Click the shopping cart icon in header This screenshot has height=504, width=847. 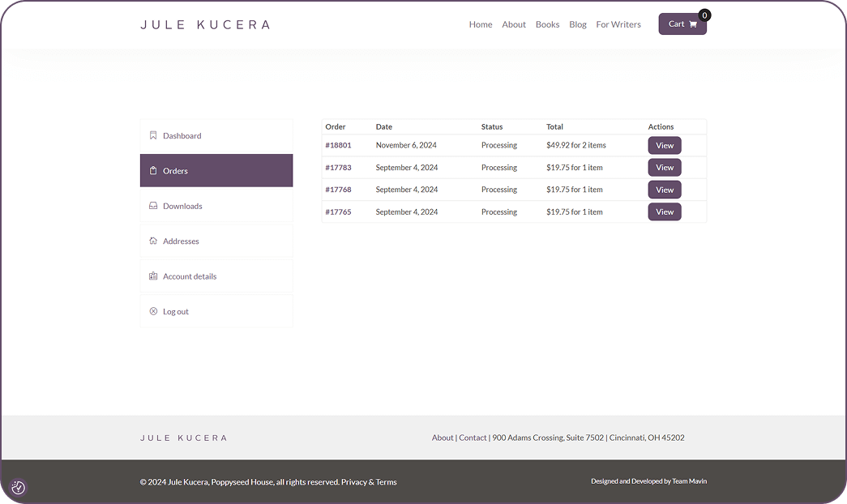693,24
